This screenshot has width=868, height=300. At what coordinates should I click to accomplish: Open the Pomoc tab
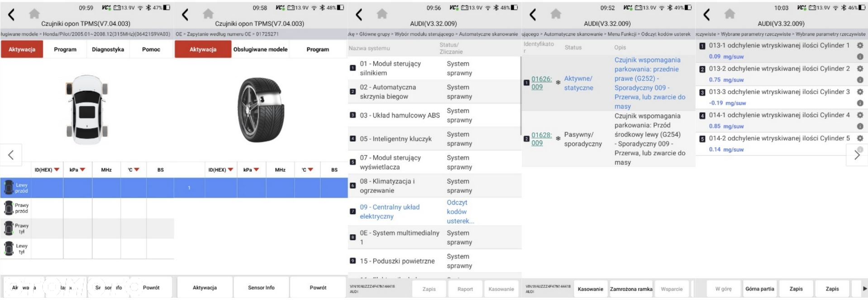click(151, 49)
